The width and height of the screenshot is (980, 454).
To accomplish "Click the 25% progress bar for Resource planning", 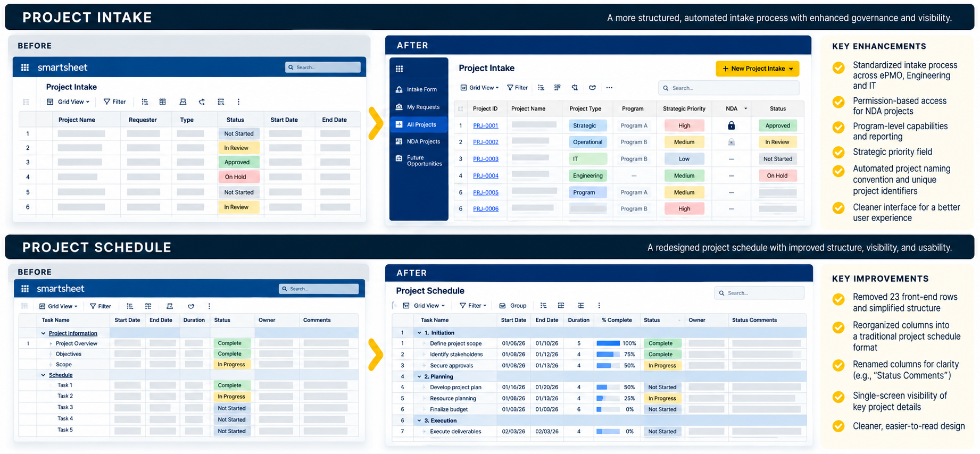I will coord(608,398).
